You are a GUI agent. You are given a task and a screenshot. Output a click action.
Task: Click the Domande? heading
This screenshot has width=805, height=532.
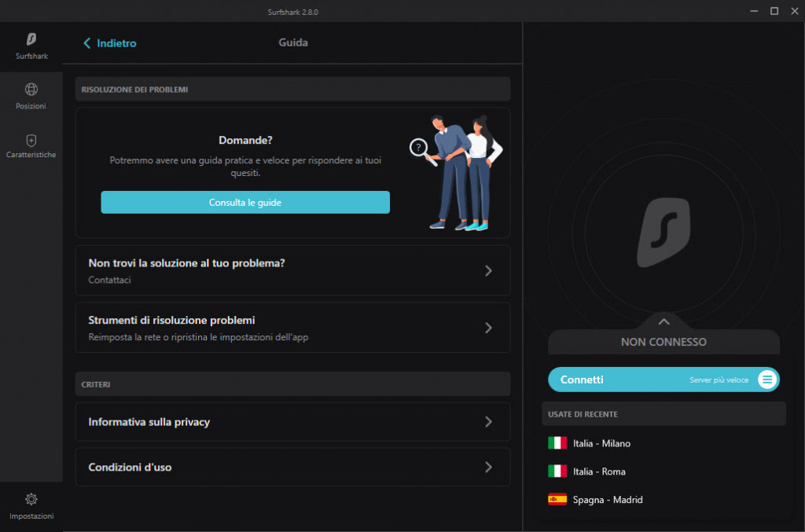245,140
